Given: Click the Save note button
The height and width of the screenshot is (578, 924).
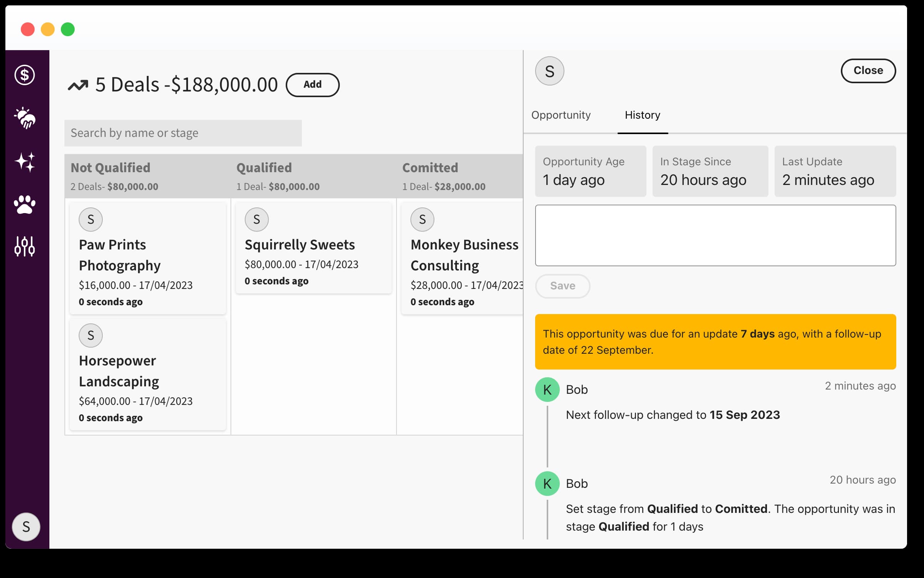Looking at the screenshot, I should (562, 286).
